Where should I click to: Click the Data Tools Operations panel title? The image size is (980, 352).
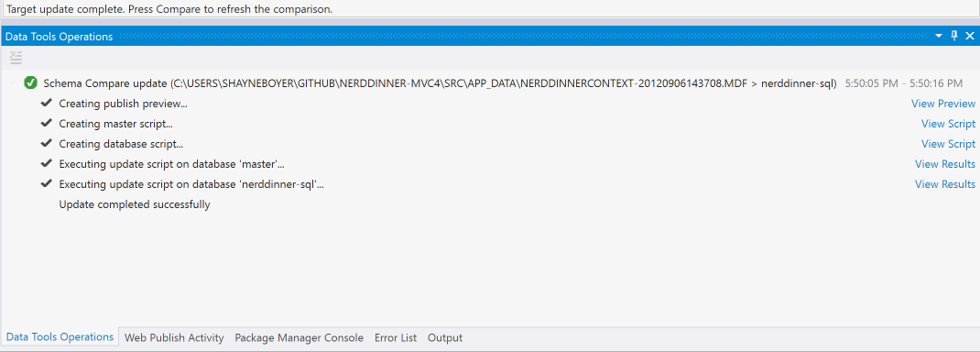59,37
